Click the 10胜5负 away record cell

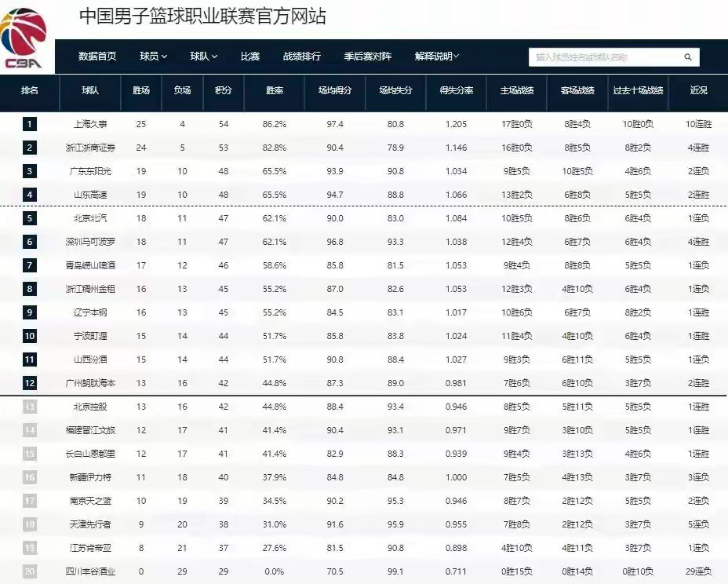577,171
